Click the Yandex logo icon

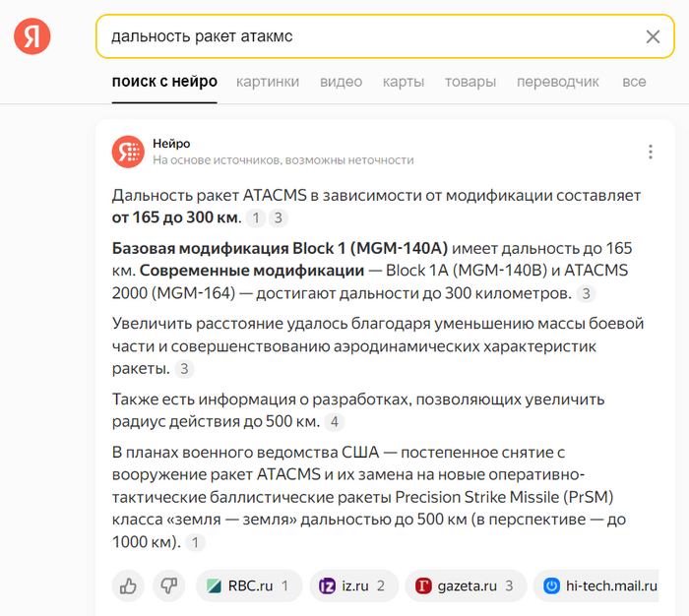(31, 37)
